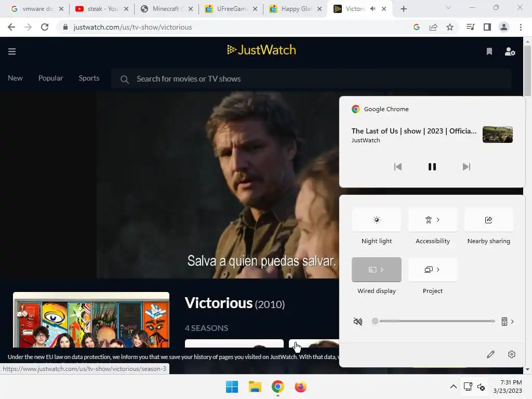Click the Victorious (2010) title
This screenshot has width=532, height=399.
[235, 303]
